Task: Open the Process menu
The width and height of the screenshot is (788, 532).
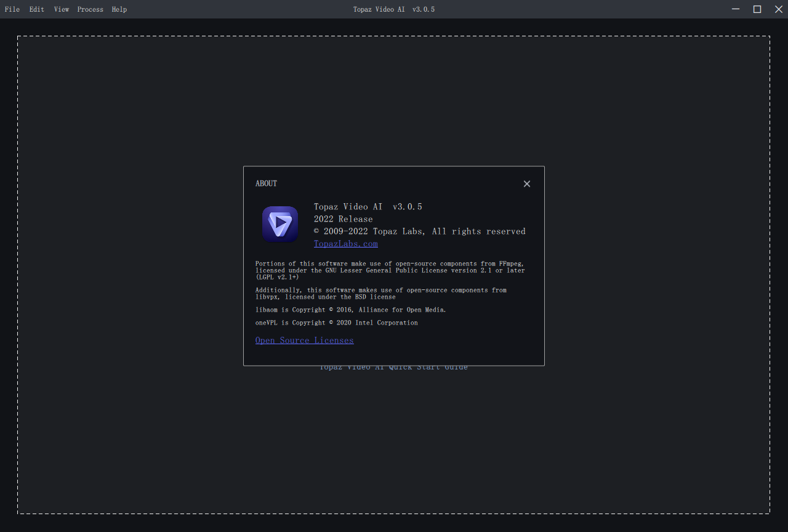Action: (90, 9)
